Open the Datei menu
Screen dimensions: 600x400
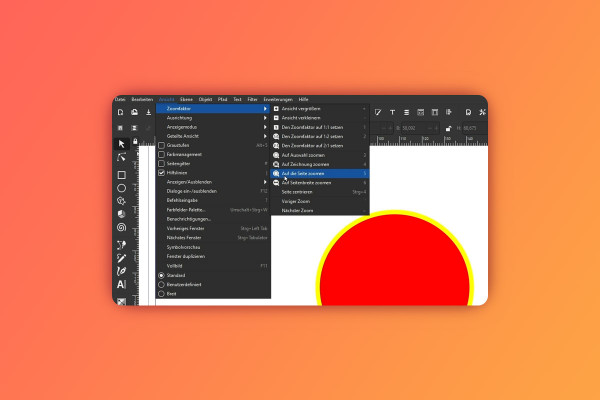click(x=120, y=100)
